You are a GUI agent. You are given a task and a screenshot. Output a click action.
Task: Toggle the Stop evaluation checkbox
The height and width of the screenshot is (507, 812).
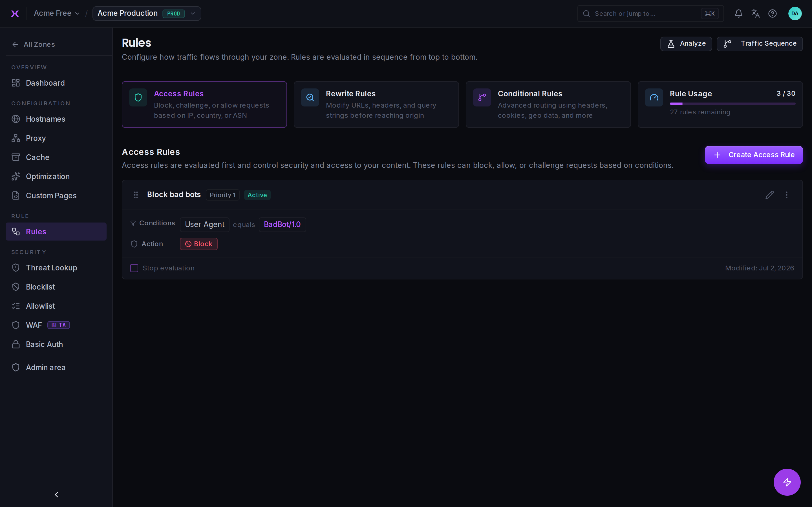[134, 268]
